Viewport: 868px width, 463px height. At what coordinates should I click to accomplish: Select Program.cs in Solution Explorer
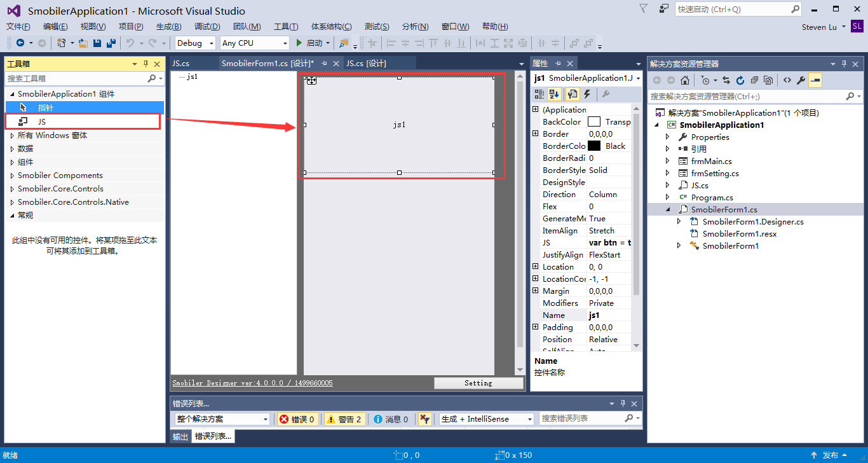click(712, 197)
